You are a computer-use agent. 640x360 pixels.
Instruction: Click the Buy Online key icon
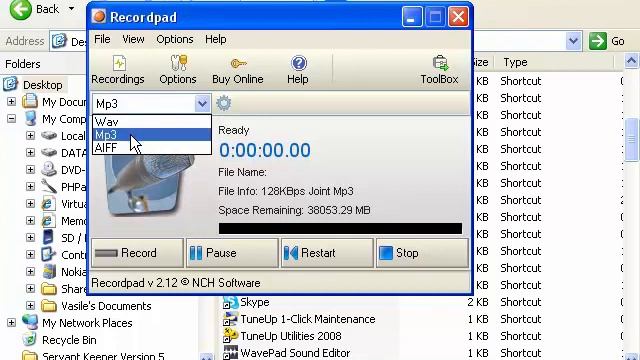pos(238,64)
